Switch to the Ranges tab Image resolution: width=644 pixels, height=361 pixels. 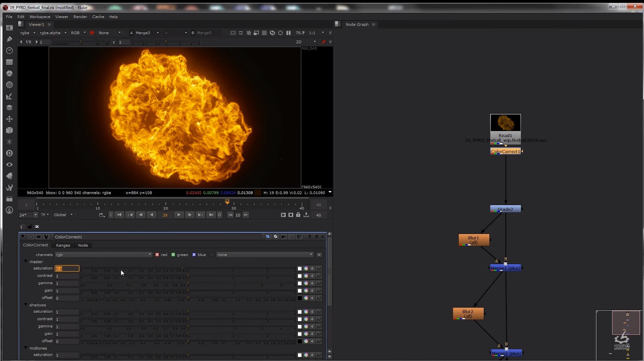[x=63, y=245]
